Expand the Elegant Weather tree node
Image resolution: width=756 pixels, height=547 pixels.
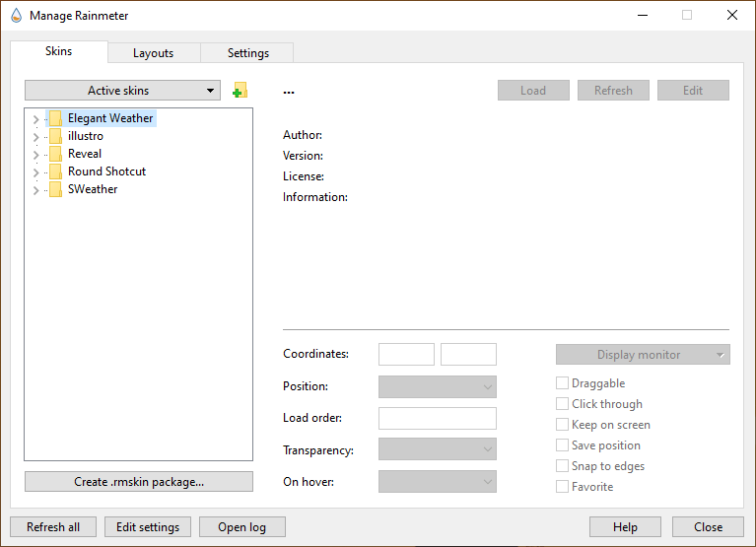[x=35, y=119]
